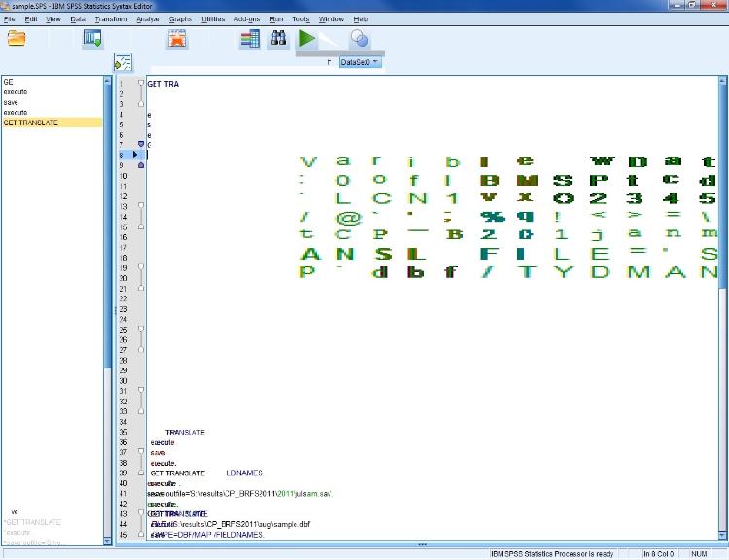Screen dimensions: 729x560
Task: Click line number 20 in the gutter
Action: tap(123, 278)
